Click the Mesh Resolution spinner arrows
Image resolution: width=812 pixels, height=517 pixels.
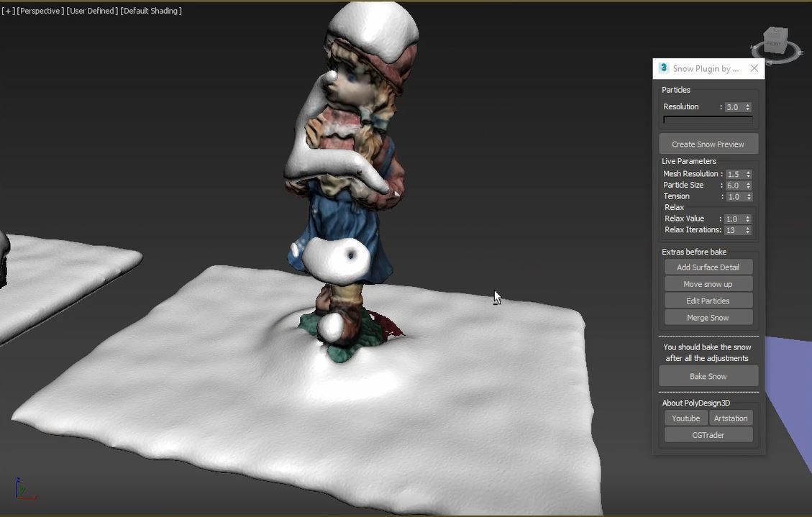point(748,174)
